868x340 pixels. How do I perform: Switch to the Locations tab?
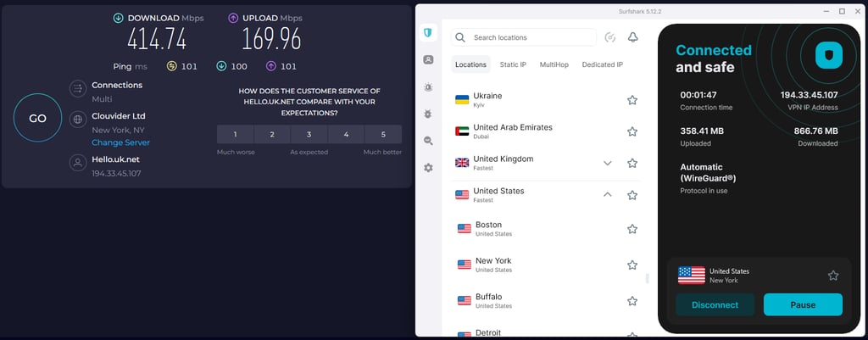(x=470, y=64)
